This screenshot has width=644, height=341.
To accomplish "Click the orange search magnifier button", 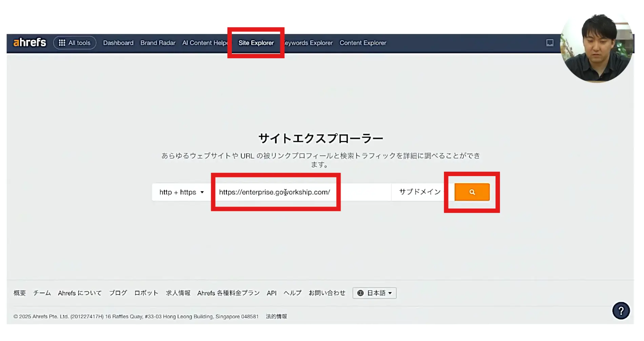I will pos(472,192).
